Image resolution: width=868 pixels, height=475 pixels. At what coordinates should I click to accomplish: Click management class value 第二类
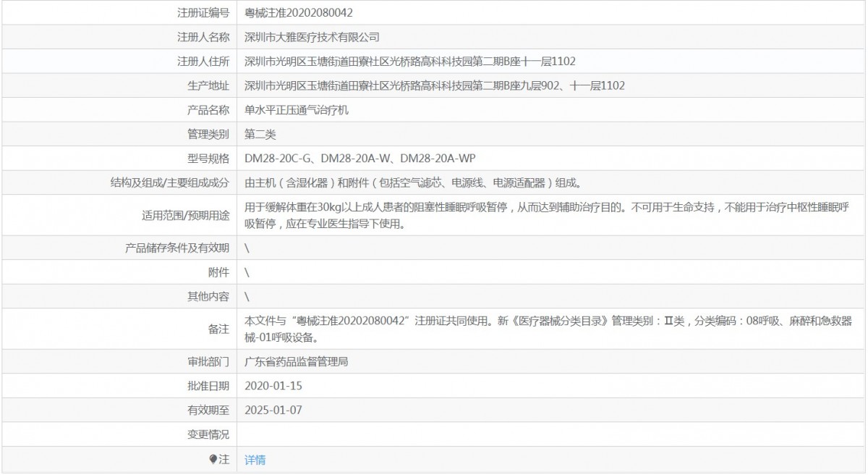[x=260, y=134]
